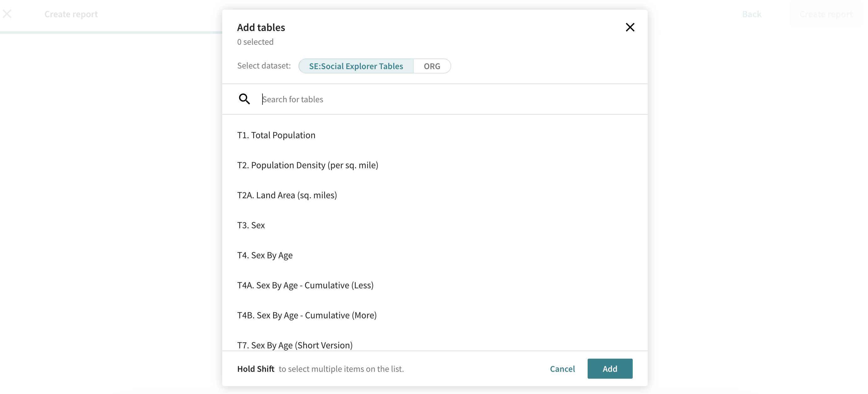Choose T2. Population Density table
Viewport: 868px width, 394px height.
[307, 165]
